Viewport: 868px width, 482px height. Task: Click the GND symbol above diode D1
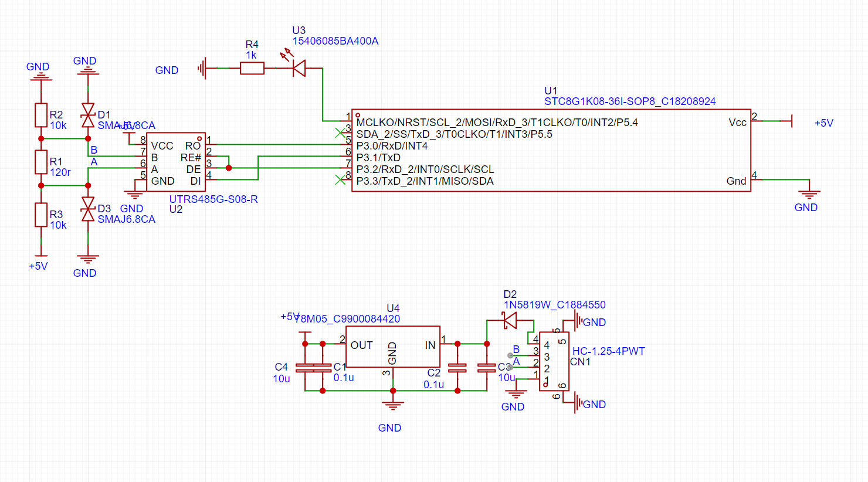88,72
